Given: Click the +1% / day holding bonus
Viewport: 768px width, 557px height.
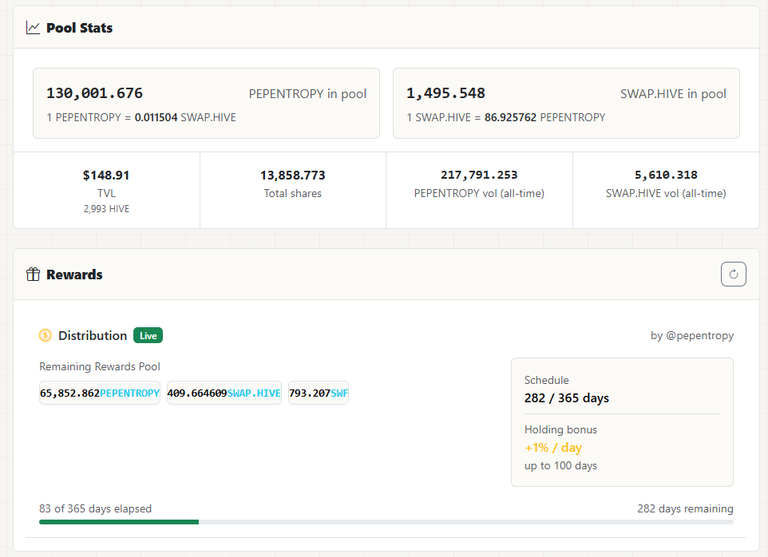Looking at the screenshot, I should pyautogui.click(x=553, y=448).
